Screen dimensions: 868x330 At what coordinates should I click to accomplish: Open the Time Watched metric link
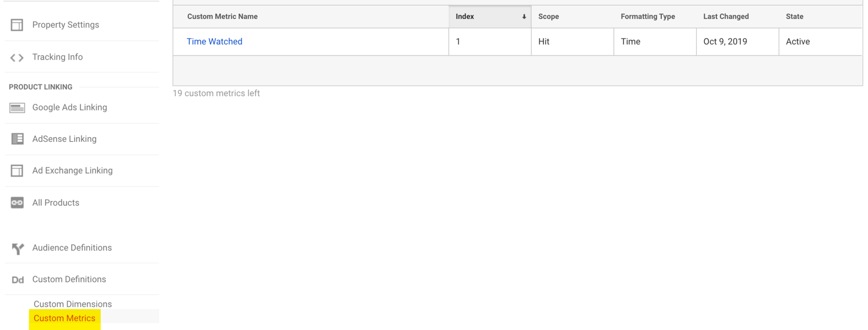tap(214, 42)
